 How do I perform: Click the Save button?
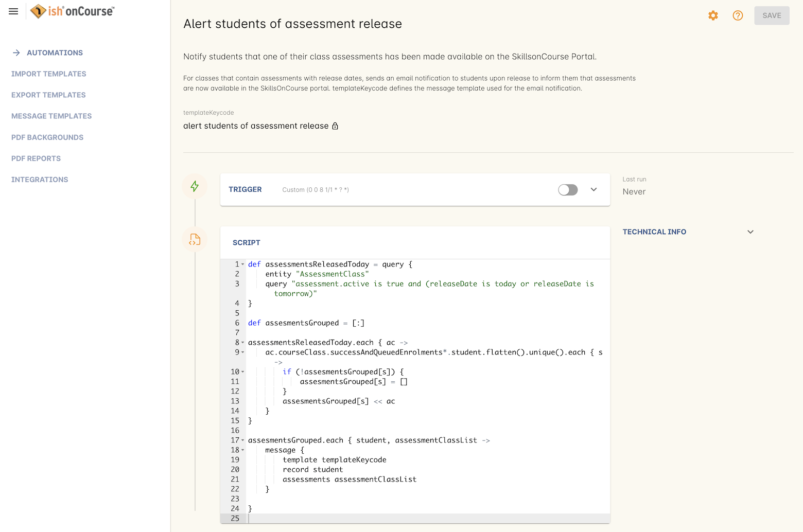772,15
